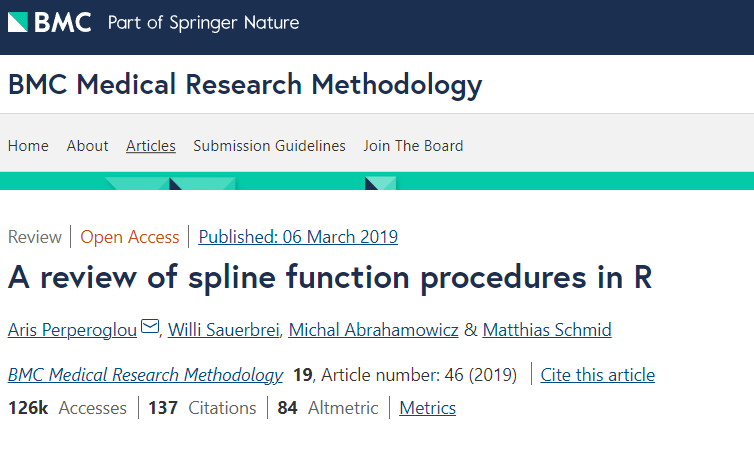
Task: View author Michal Abrahamowicz
Action: (x=374, y=330)
